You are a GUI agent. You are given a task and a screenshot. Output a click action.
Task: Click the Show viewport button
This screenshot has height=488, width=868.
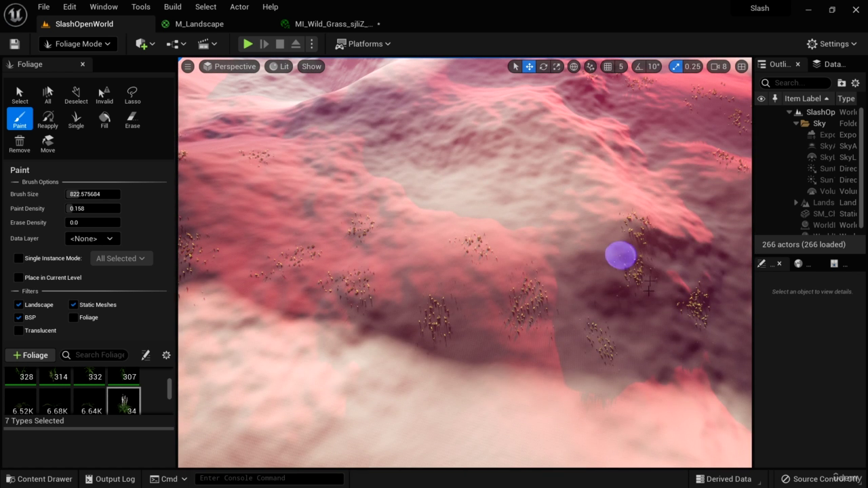[311, 66]
